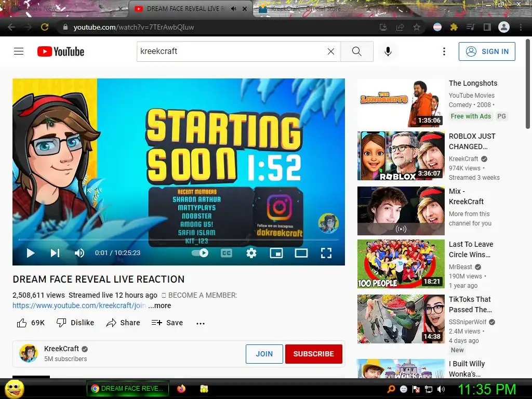This screenshot has height=399, width=532.
Task: Open the Chrome profile avatar
Action: 504,27
